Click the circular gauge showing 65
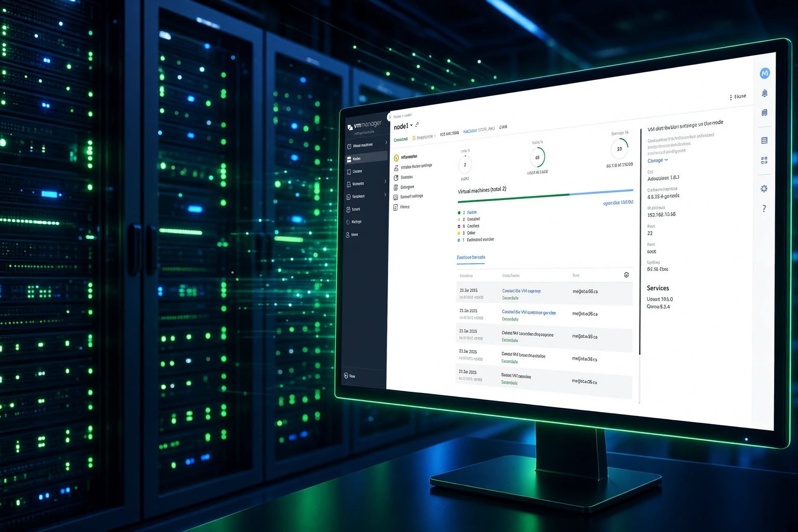The width and height of the screenshot is (798, 532). tap(537, 157)
